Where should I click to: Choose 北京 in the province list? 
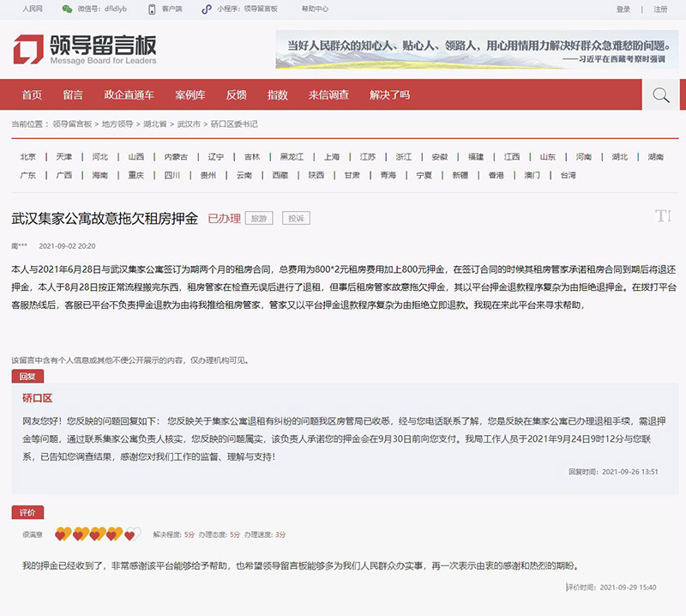click(28, 157)
